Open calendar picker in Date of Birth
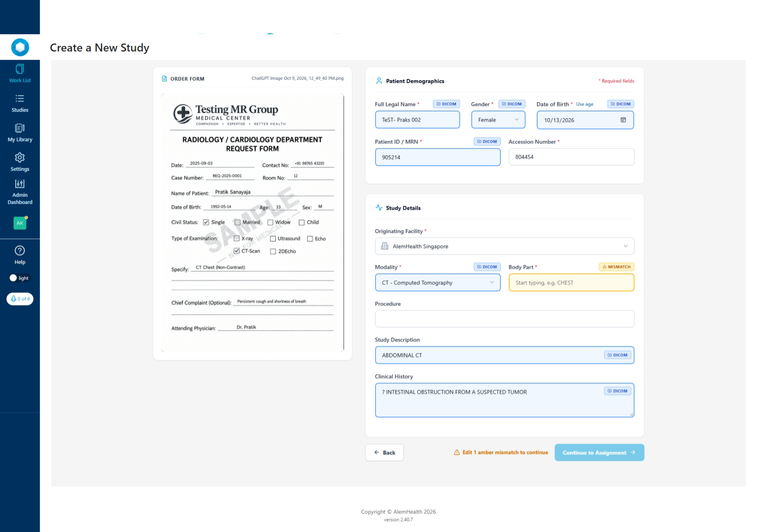Screen dimensions: 757x532 point(623,120)
